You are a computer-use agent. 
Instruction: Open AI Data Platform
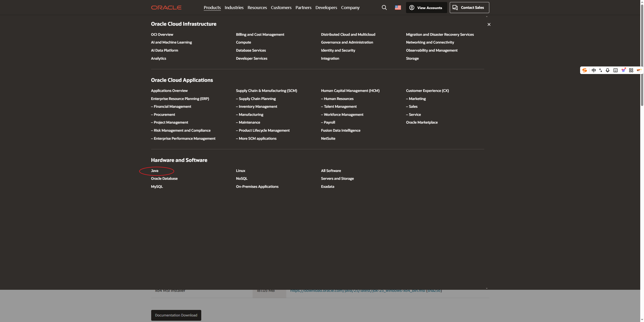coord(165,50)
